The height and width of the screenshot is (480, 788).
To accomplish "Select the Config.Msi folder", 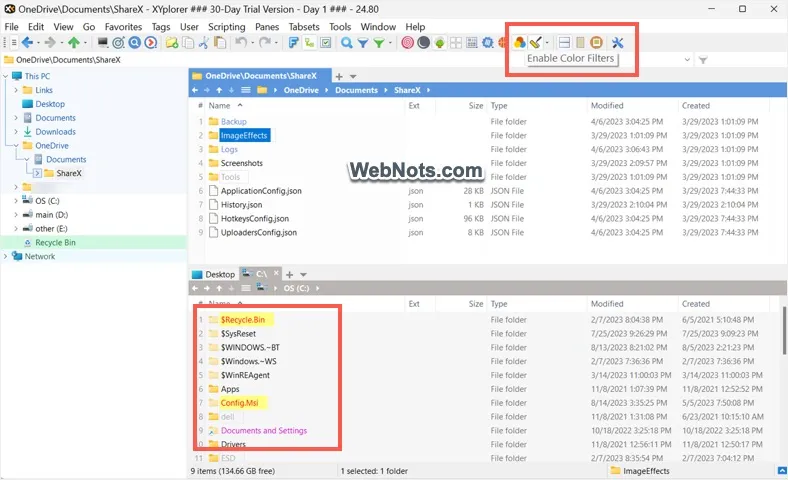I will click(240, 403).
